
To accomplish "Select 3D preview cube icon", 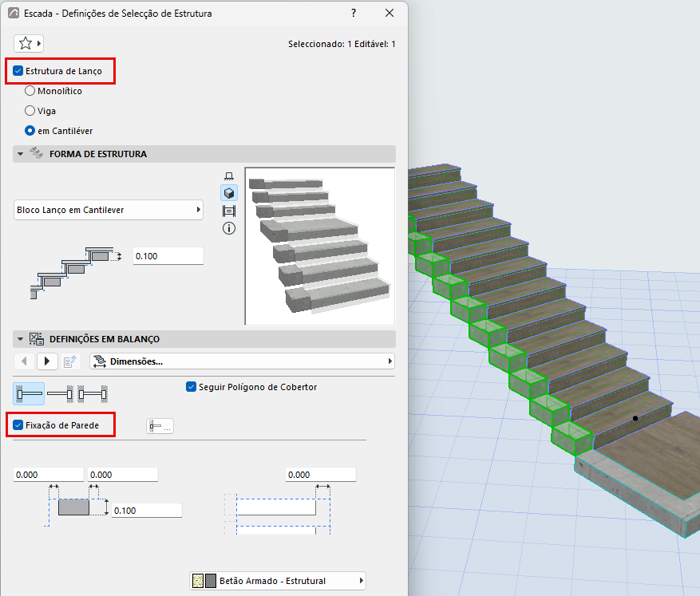I will coord(229,193).
